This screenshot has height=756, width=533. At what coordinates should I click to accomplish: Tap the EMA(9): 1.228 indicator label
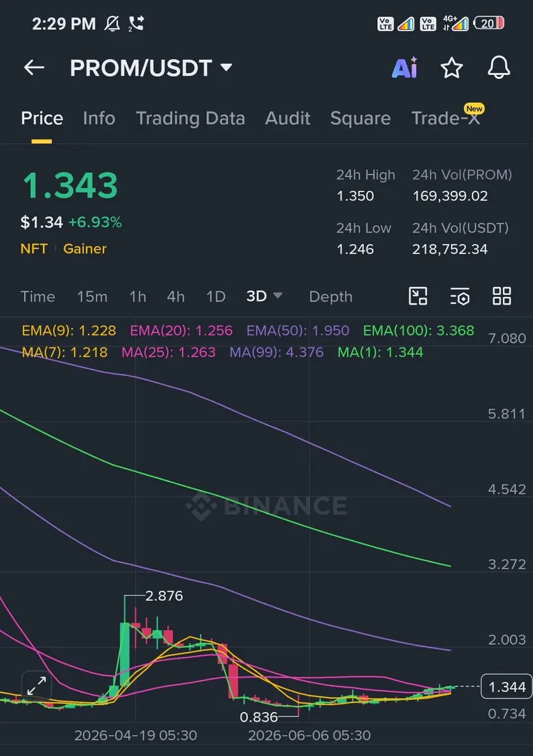coord(69,330)
